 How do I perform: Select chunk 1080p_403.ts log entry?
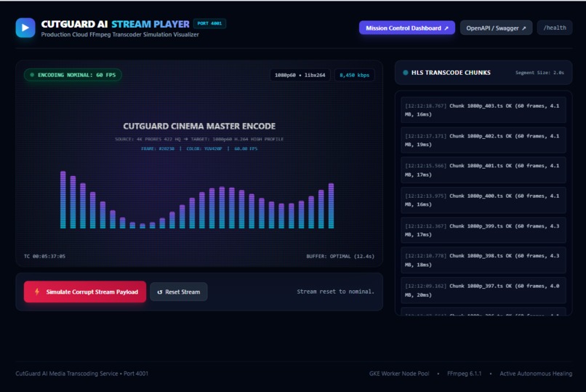click(x=483, y=110)
